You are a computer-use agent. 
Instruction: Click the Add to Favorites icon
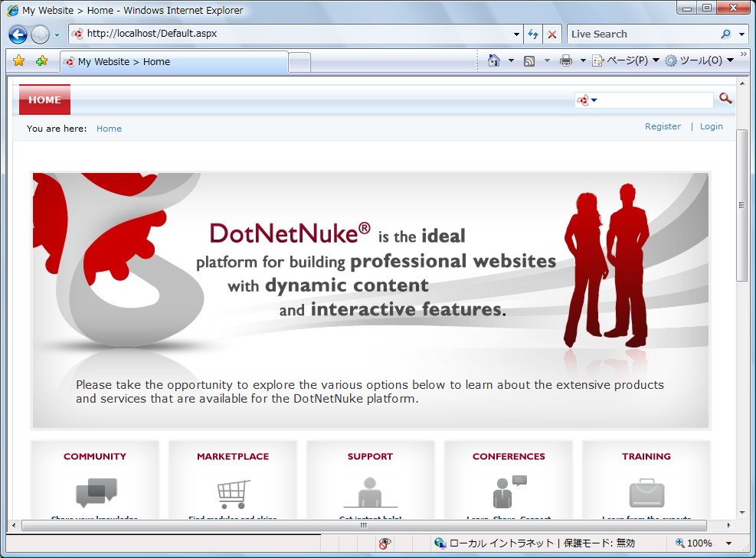click(42, 60)
